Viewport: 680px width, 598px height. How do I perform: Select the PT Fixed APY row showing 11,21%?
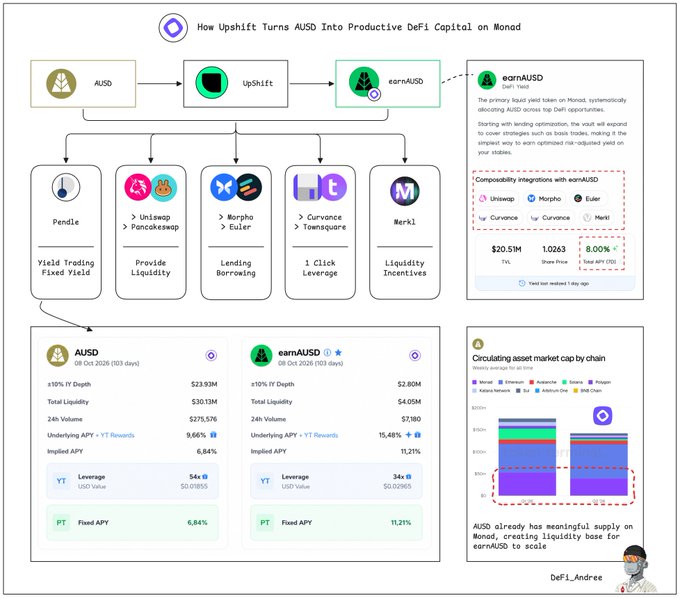[336, 523]
